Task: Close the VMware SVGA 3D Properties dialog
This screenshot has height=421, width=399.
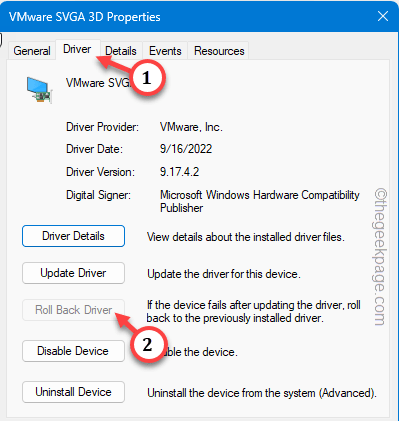Action: (383, 16)
